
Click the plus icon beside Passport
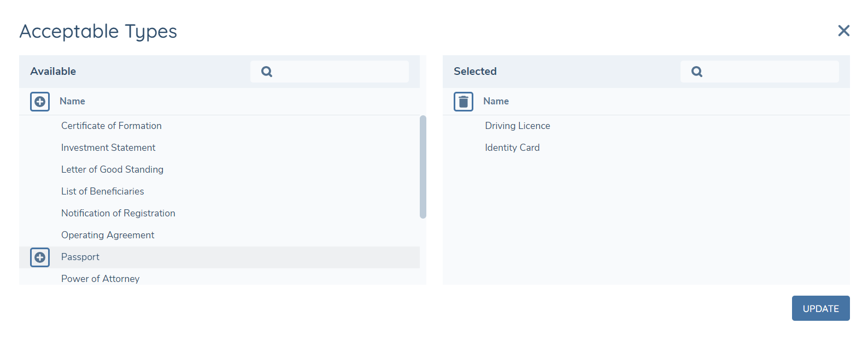click(x=40, y=257)
